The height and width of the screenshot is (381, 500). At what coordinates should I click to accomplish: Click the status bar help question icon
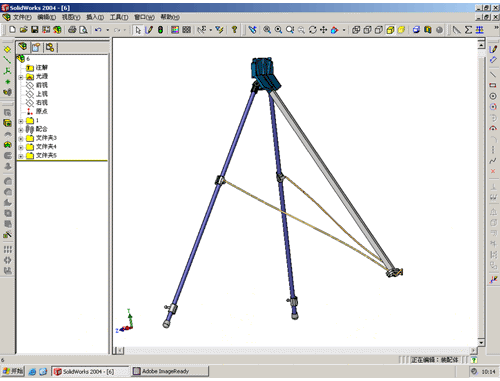474,360
